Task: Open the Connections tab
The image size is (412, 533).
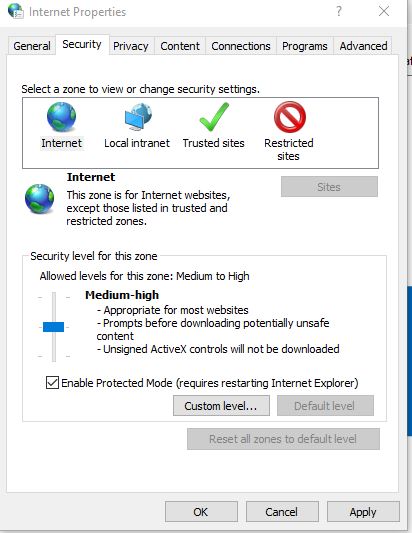Action: 241,46
